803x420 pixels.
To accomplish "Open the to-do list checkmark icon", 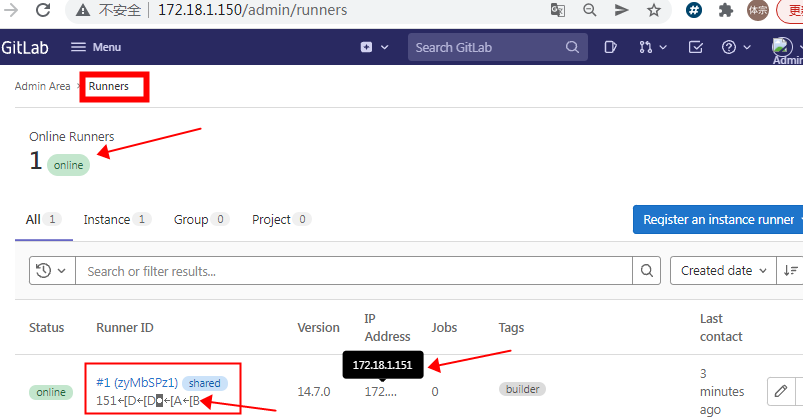I will click(x=695, y=47).
